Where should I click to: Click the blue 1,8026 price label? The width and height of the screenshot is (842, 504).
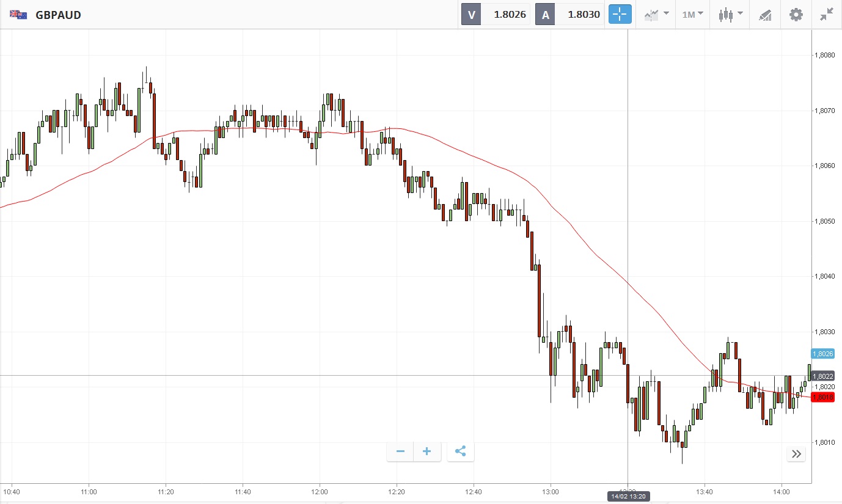(822, 354)
